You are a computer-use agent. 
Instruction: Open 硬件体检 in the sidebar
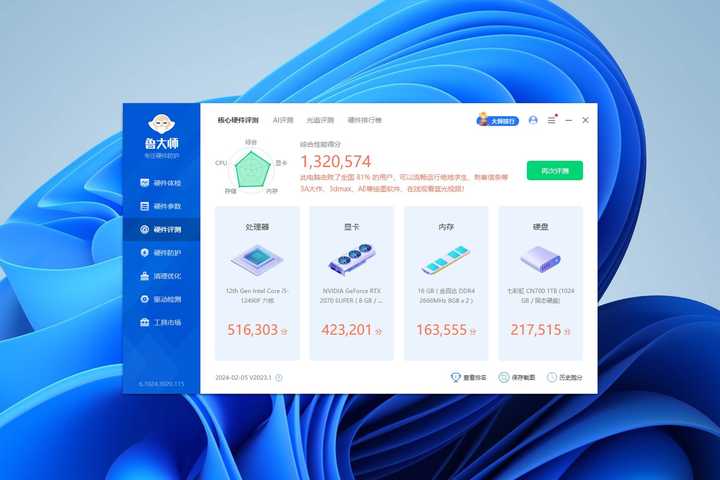click(161, 183)
